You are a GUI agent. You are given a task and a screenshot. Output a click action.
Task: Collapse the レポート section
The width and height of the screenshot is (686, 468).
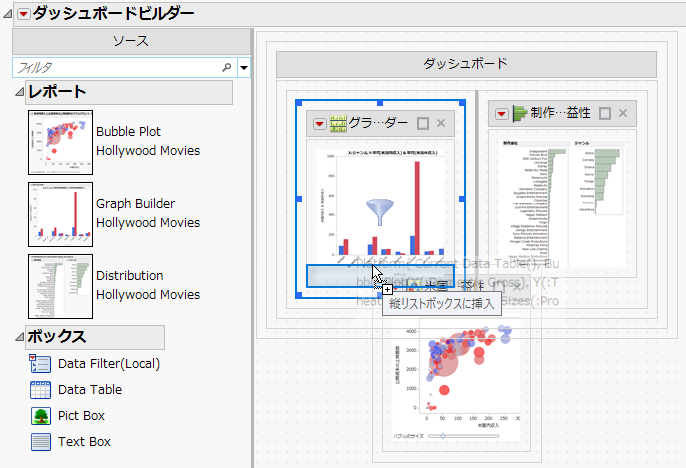[x=19, y=92]
